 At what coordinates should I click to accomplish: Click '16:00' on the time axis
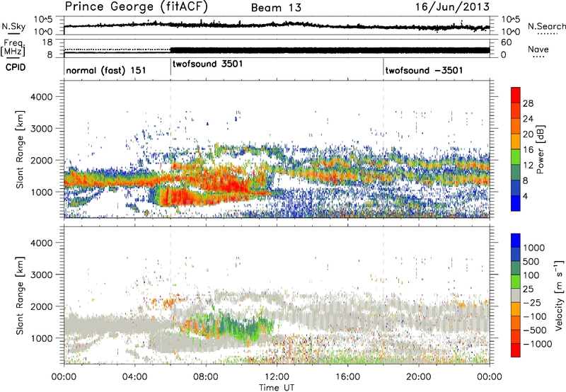pos(347,377)
